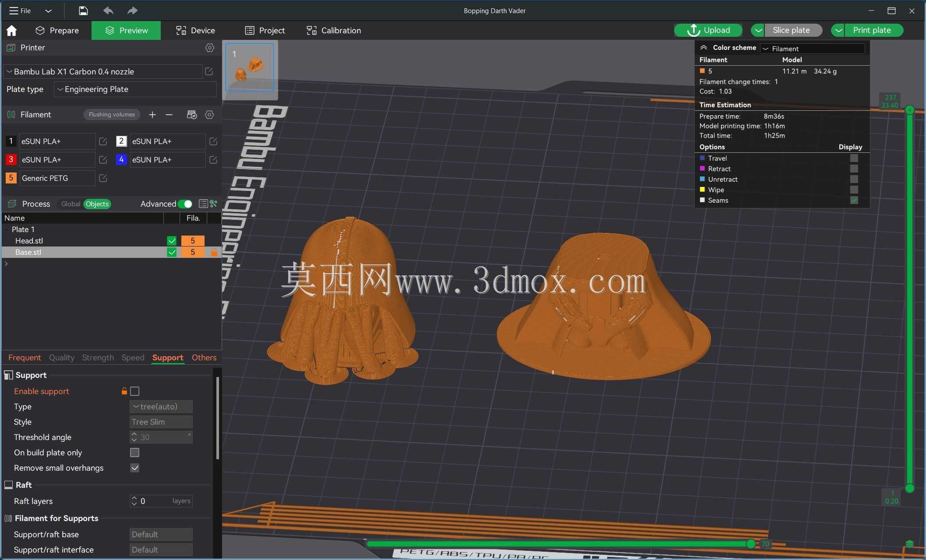The height and width of the screenshot is (560, 926).
Task: Select the Objects process scope
Action: (x=97, y=204)
